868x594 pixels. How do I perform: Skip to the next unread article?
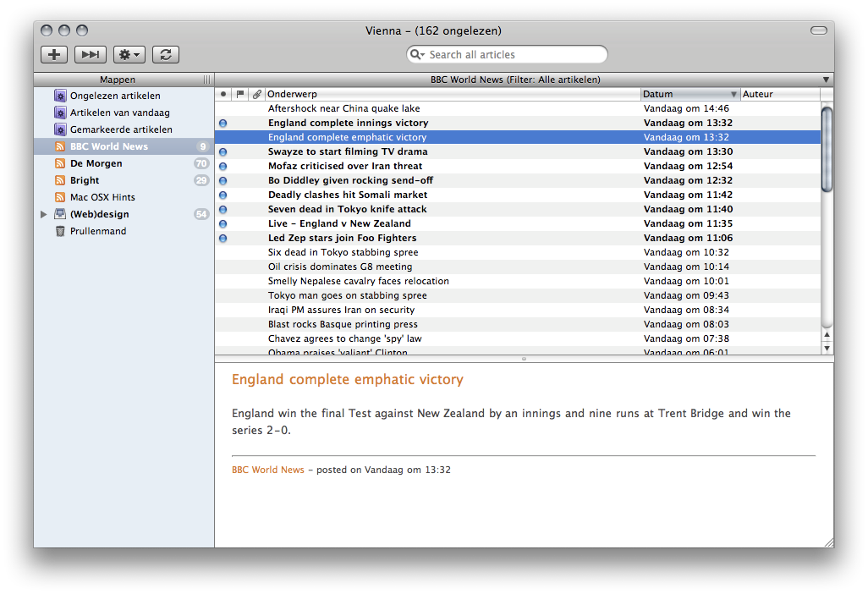[91, 54]
